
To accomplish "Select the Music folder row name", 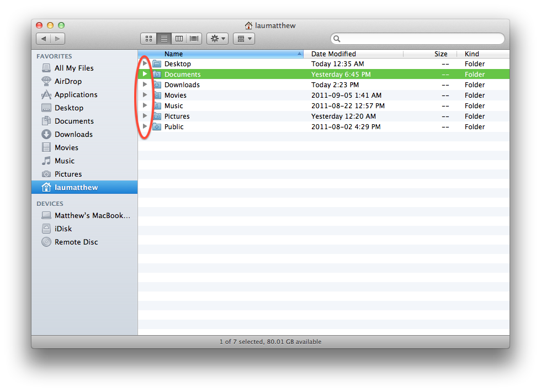I will pos(173,106).
